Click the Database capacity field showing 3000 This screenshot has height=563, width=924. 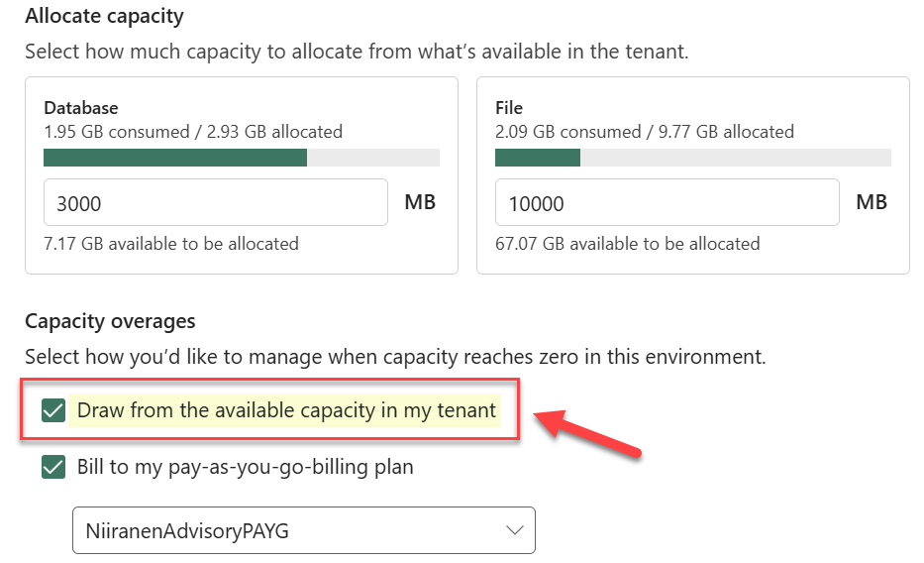(x=216, y=203)
